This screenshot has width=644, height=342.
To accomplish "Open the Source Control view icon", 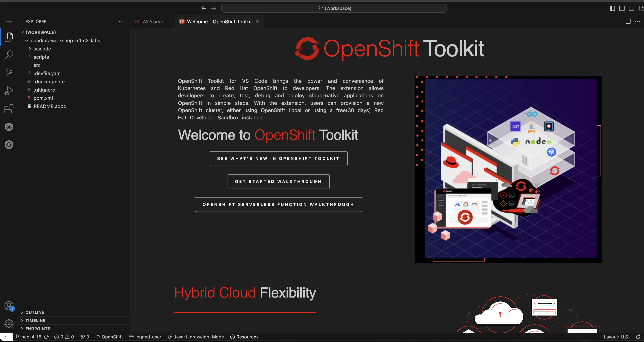I will point(9,73).
